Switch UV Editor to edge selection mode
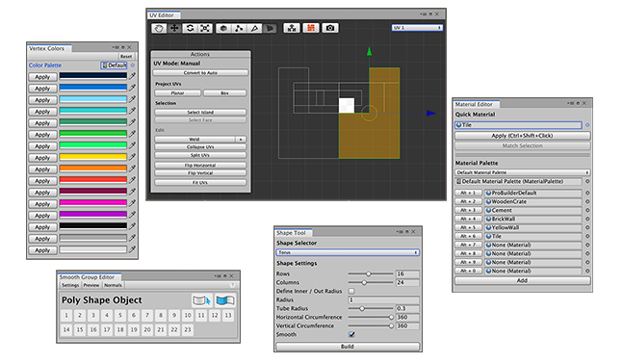 [x=254, y=28]
